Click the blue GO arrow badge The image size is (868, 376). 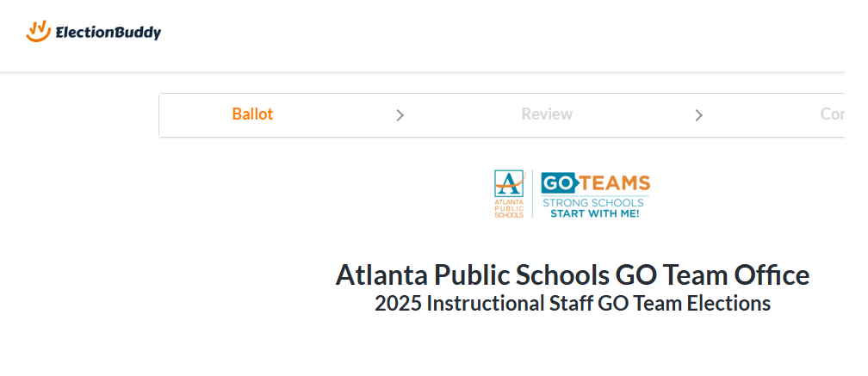tap(561, 183)
